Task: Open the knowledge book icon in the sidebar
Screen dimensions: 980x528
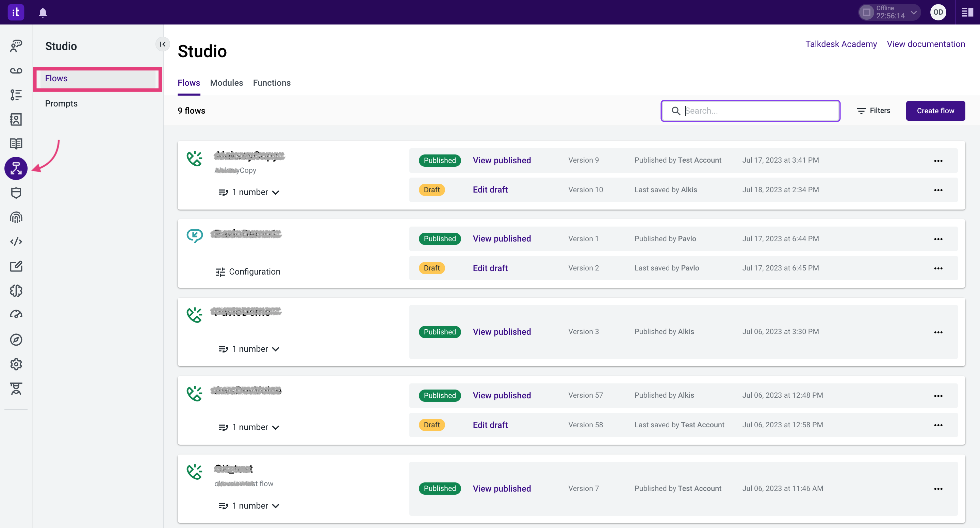Action: click(16, 144)
